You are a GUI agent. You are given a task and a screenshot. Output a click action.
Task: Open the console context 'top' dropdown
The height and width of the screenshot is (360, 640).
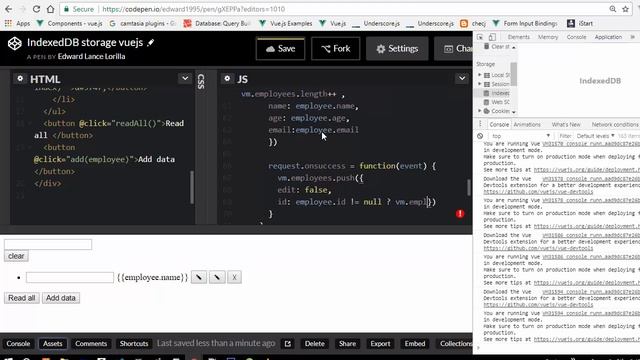click(x=521, y=136)
